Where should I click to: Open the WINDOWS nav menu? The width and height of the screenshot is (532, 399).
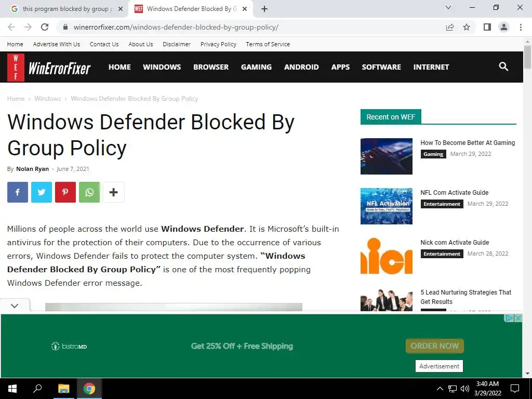(x=162, y=67)
